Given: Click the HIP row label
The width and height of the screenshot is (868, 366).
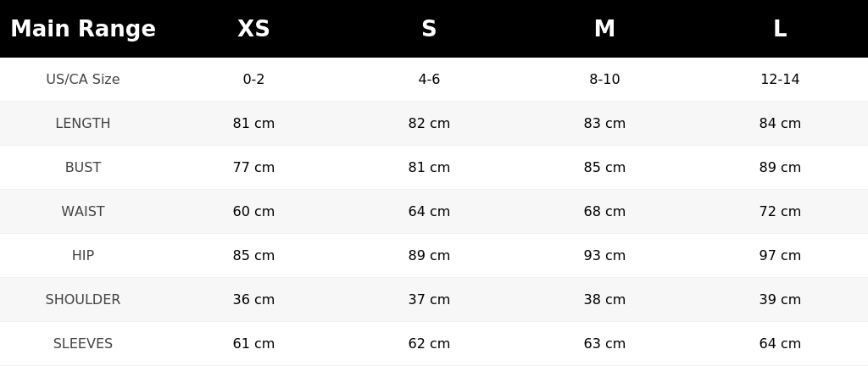Looking at the screenshot, I should click(83, 255).
